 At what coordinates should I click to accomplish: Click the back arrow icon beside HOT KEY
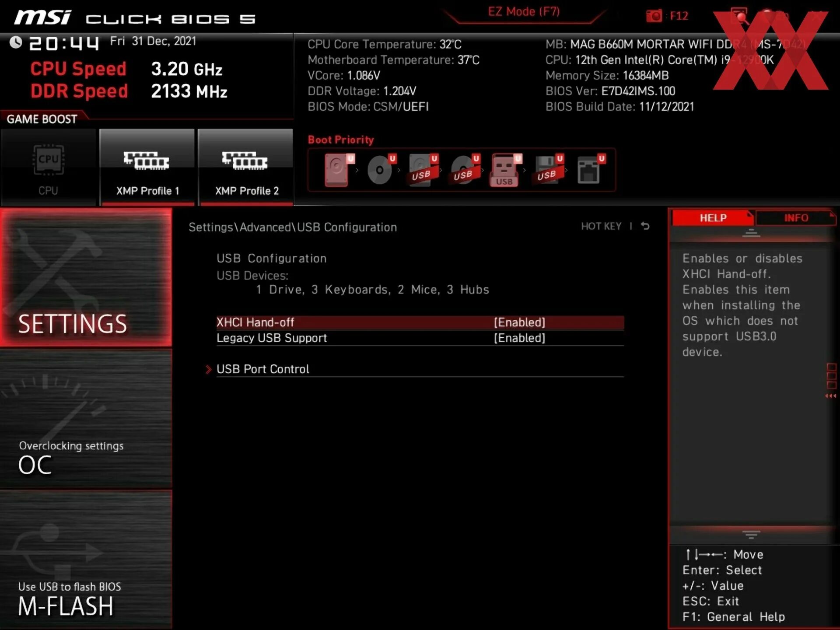tap(645, 226)
